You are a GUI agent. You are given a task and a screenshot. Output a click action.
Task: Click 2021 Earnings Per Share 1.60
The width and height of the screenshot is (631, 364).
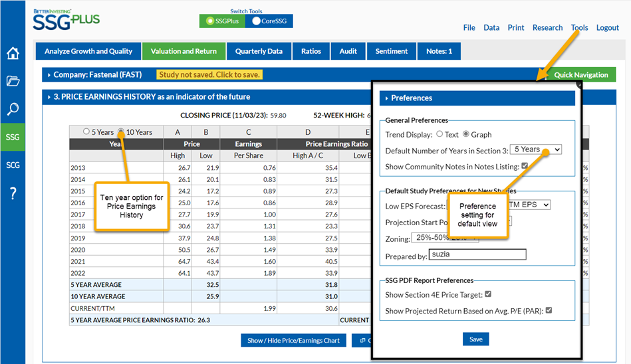click(x=270, y=262)
